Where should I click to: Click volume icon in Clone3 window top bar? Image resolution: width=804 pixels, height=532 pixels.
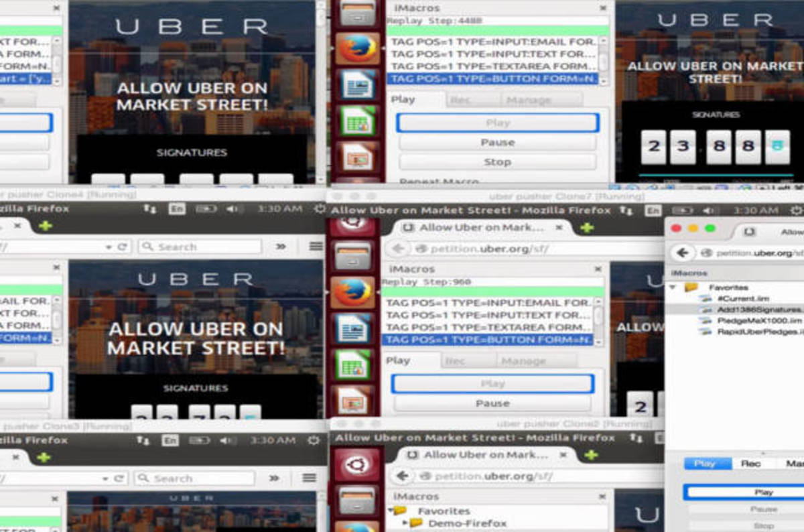[x=226, y=440]
